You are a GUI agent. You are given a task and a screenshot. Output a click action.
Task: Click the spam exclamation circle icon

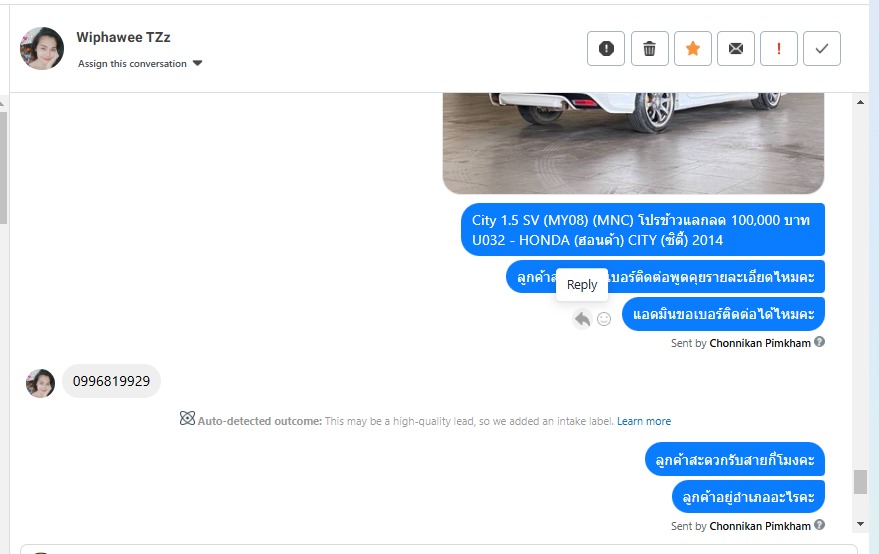[605, 49]
